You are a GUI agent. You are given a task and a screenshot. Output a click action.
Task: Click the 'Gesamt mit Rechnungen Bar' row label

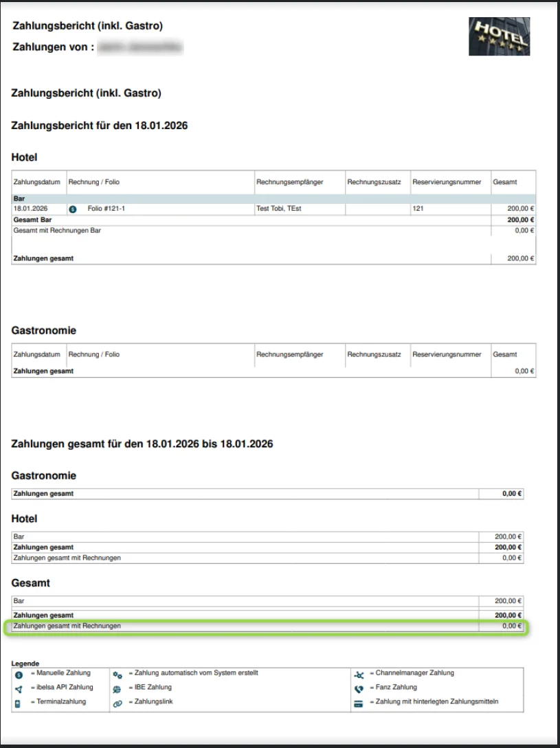(57, 230)
